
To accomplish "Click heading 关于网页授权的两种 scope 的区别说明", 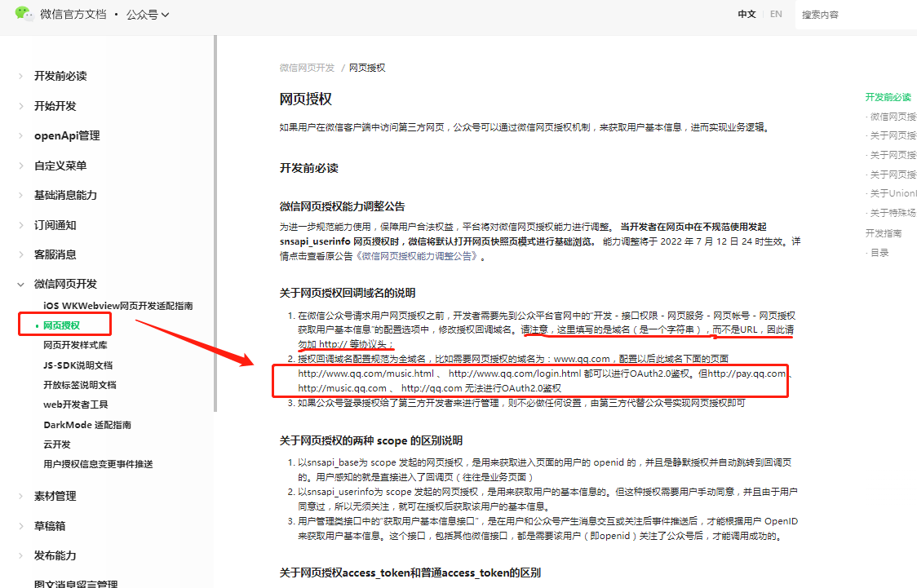I will [x=371, y=440].
